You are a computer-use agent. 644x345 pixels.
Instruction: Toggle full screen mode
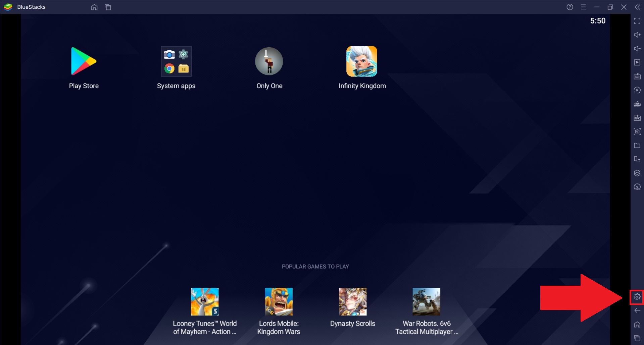coord(637,21)
